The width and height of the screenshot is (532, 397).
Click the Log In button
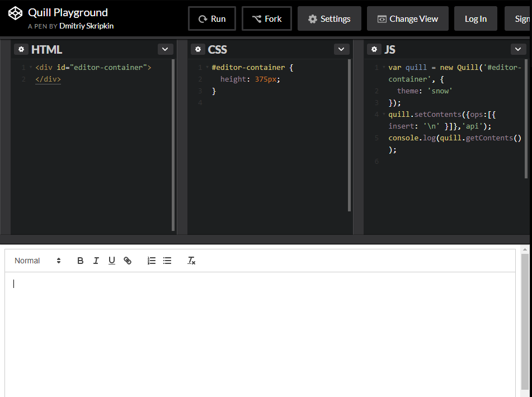pyautogui.click(x=475, y=18)
